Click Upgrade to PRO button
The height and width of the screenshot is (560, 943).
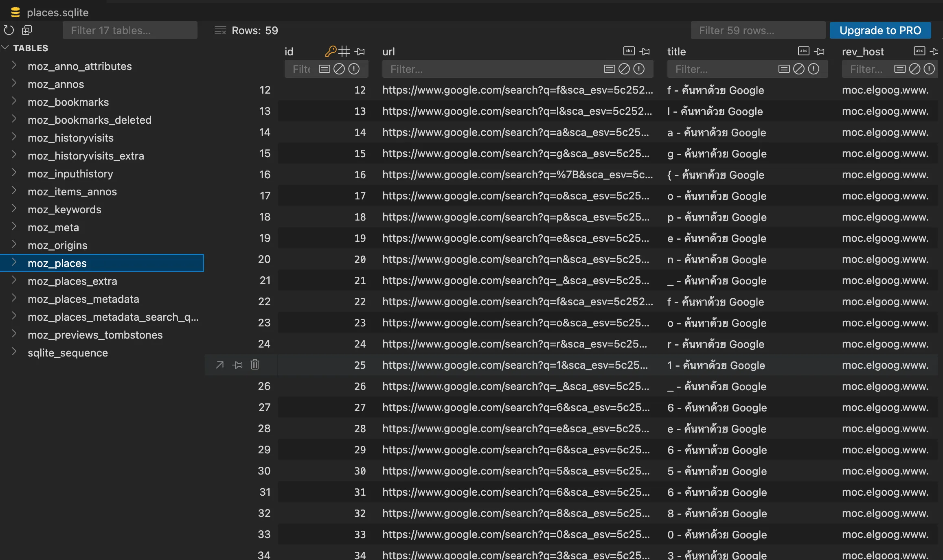(880, 31)
